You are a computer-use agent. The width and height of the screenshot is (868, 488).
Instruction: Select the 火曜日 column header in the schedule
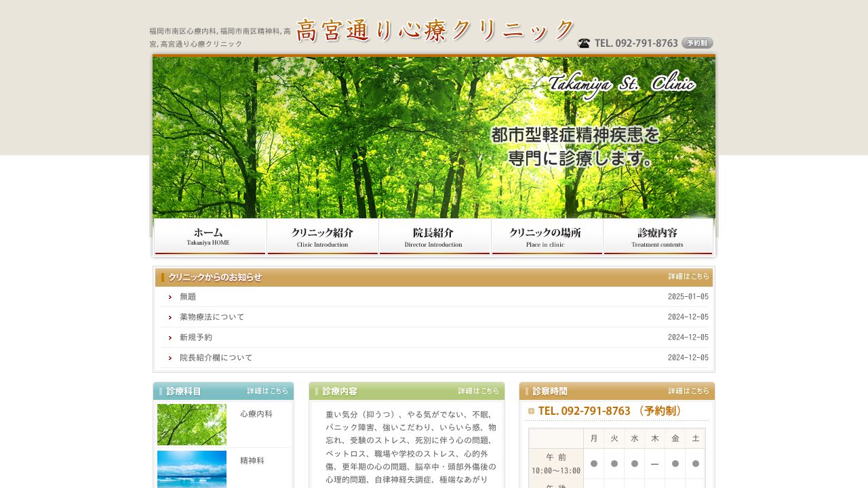coord(614,438)
